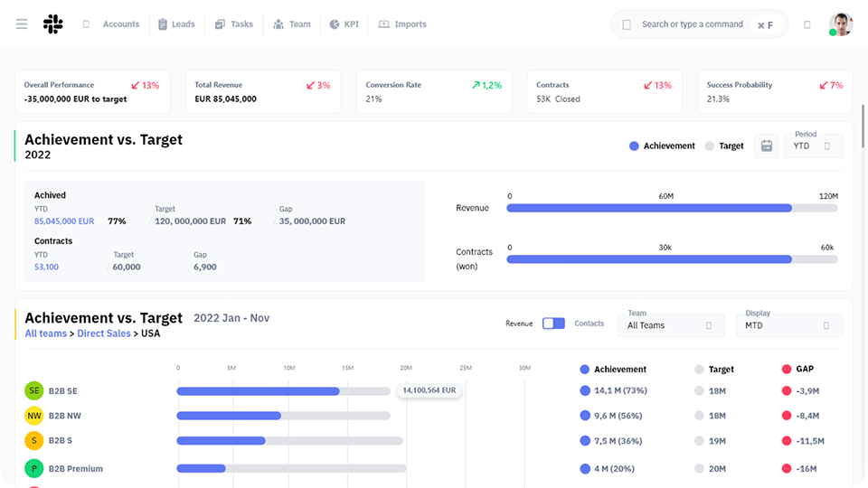
Task: Go to Leads section
Action: pyautogui.click(x=183, y=24)
